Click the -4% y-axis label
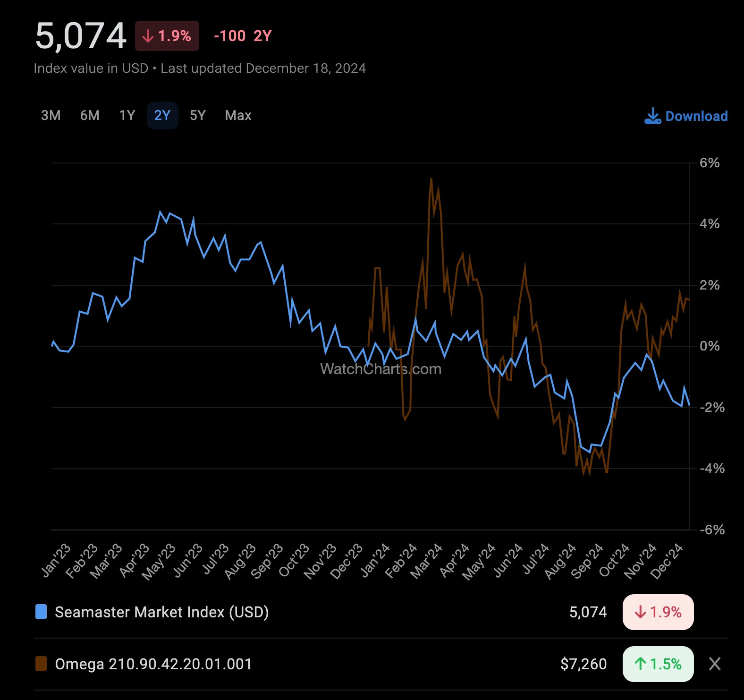Image resolution: width=744 pixels, height=700 pixels. 712,469
